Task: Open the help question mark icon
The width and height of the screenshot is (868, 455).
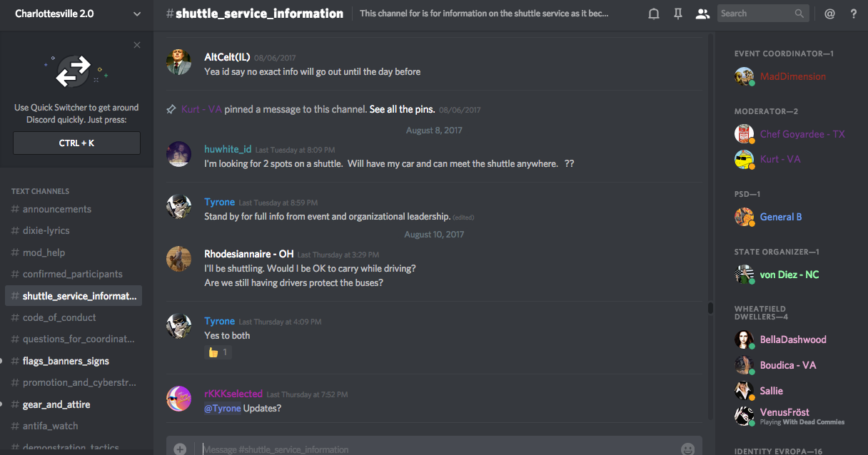Action: pyautogui.click(x=853, y=14)
